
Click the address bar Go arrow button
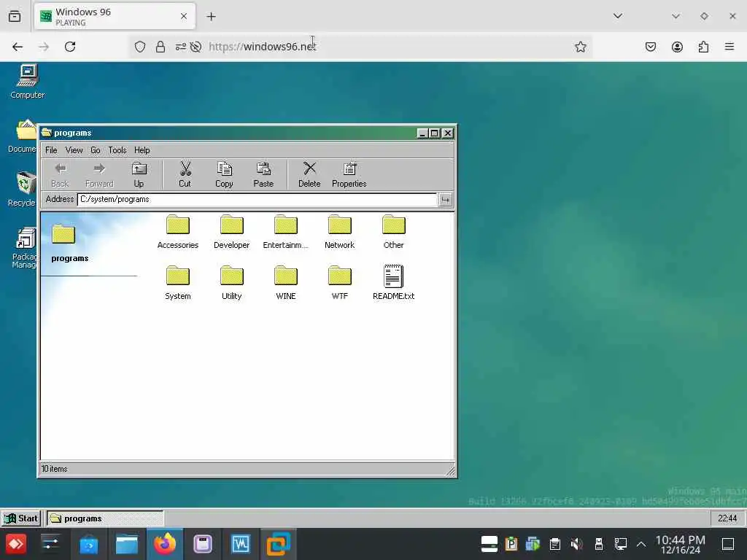click(445, 200)
